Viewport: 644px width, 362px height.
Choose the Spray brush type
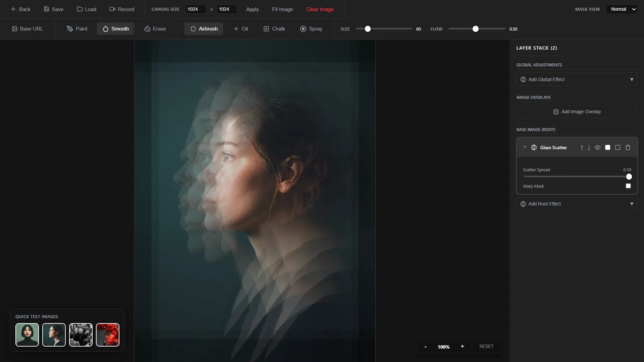click(x=311, y=29)
